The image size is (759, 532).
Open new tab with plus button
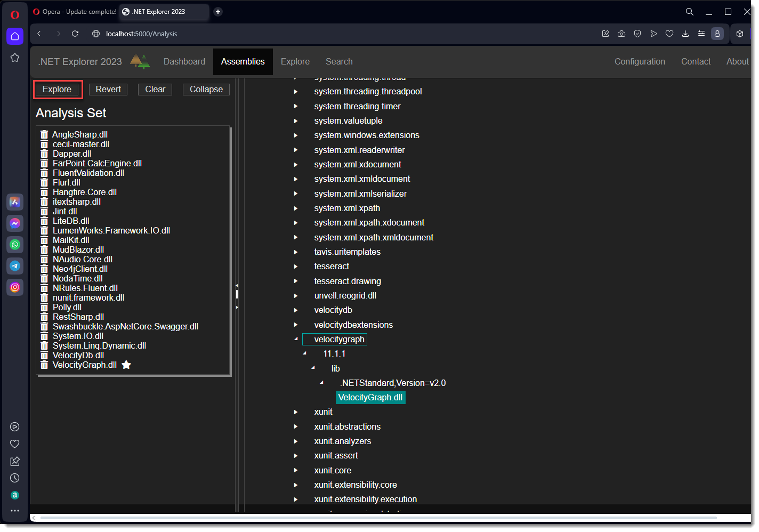218,12
